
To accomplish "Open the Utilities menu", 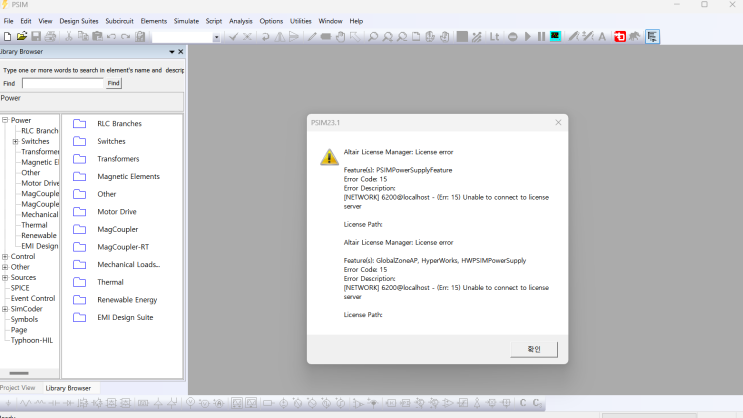I will click(x=300, y=21).
